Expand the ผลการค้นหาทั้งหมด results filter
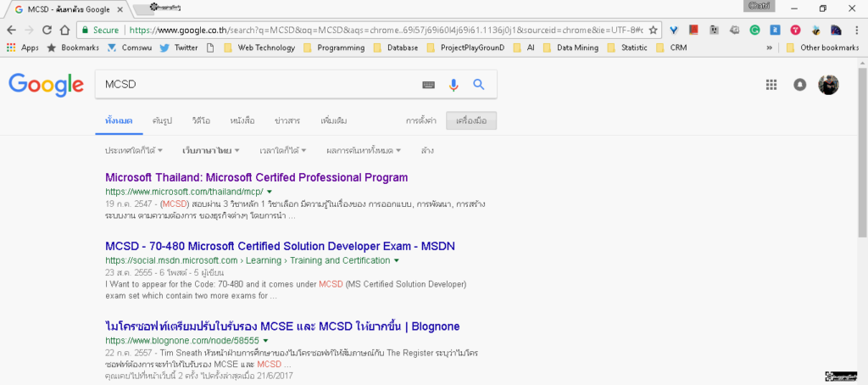 pyautogui.click(x=364, y=151)
